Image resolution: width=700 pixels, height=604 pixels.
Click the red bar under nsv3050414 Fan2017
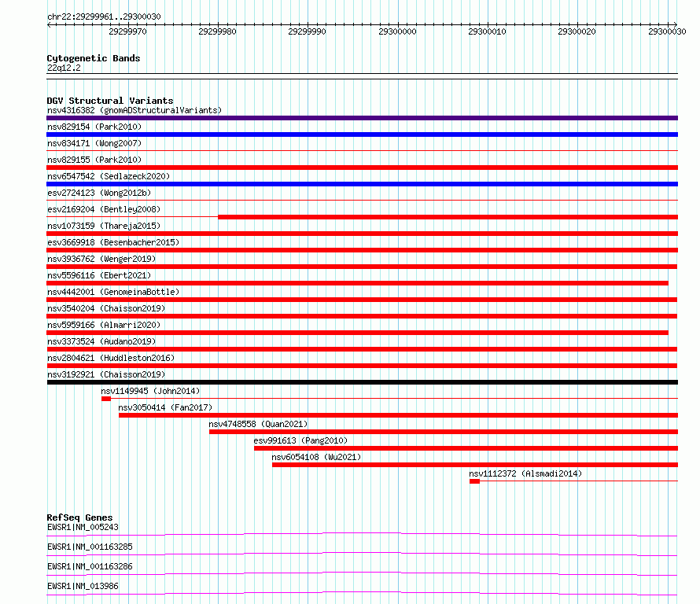tap(398, 415)
